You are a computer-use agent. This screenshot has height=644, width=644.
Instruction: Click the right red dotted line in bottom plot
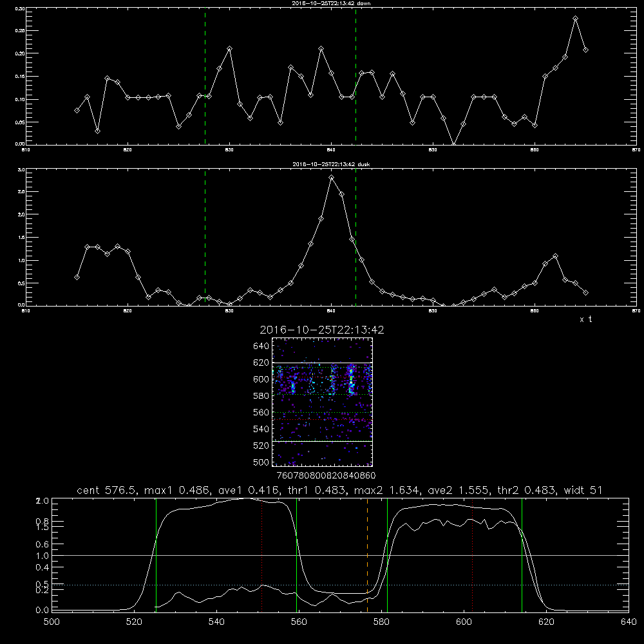pos(473,554)
